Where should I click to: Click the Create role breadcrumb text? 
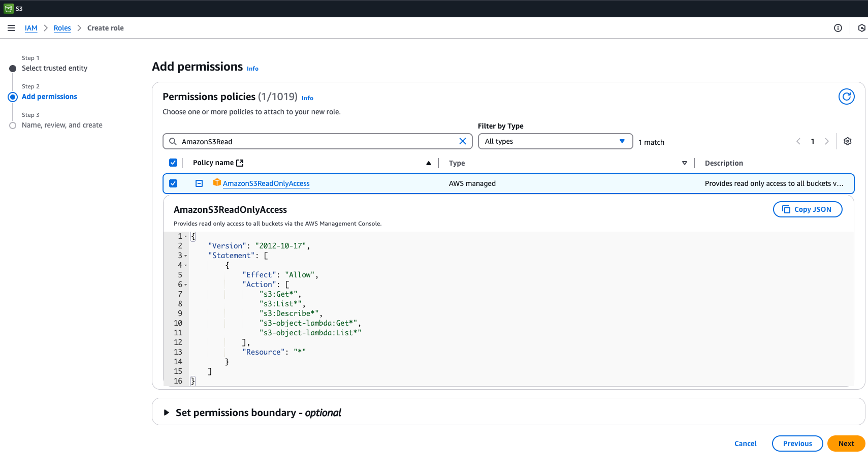click(x=105, y=28)
